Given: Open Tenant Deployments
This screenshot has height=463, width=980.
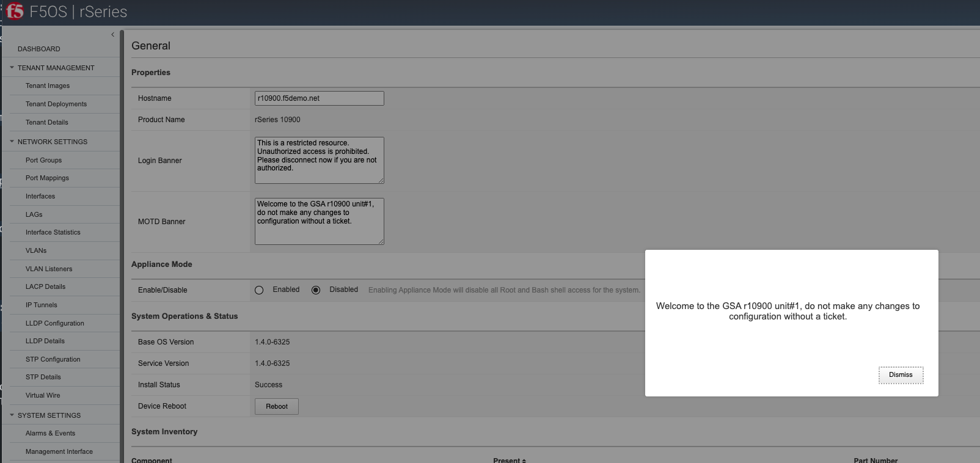Looking at the screenshot, I should tap(56, 104).
